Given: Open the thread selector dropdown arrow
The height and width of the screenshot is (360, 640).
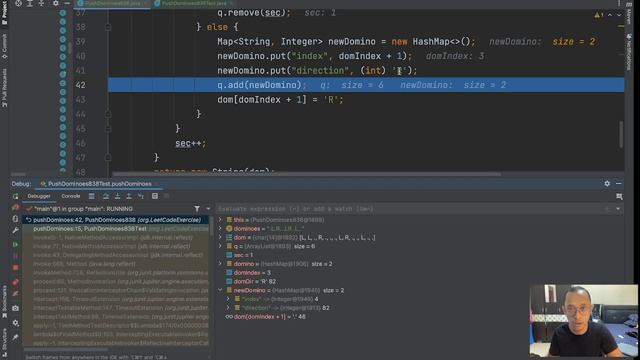Looking at the screenshot, I should point(208,209).
